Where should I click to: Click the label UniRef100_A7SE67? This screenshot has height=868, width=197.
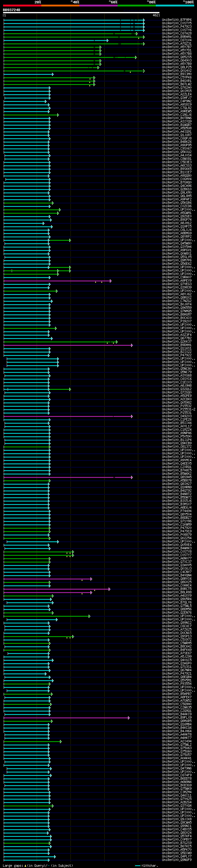coord(177,653)
